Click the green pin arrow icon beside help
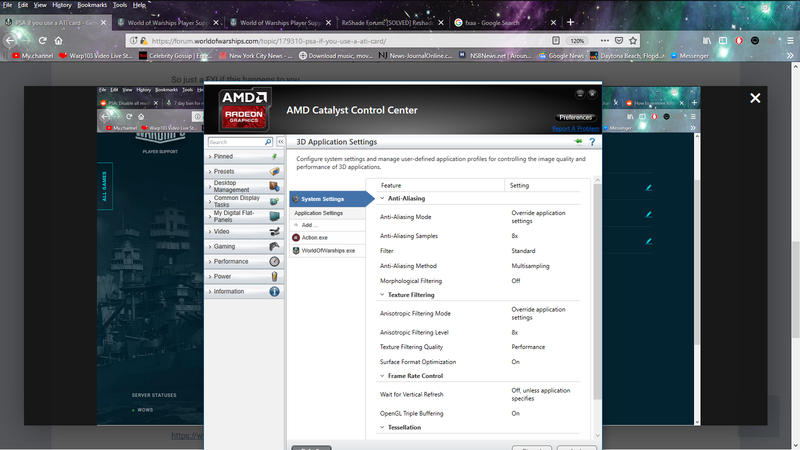800x450 pixels. 577,142
